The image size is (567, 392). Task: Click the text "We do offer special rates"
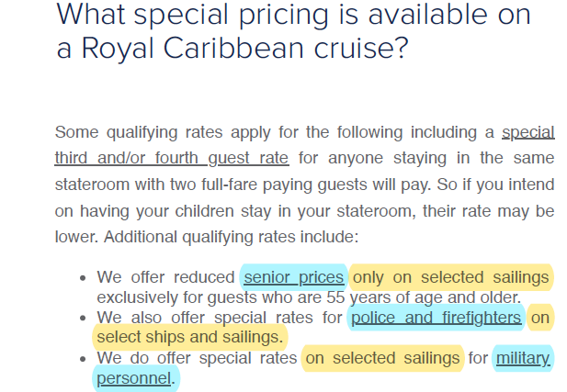point(197,358)
